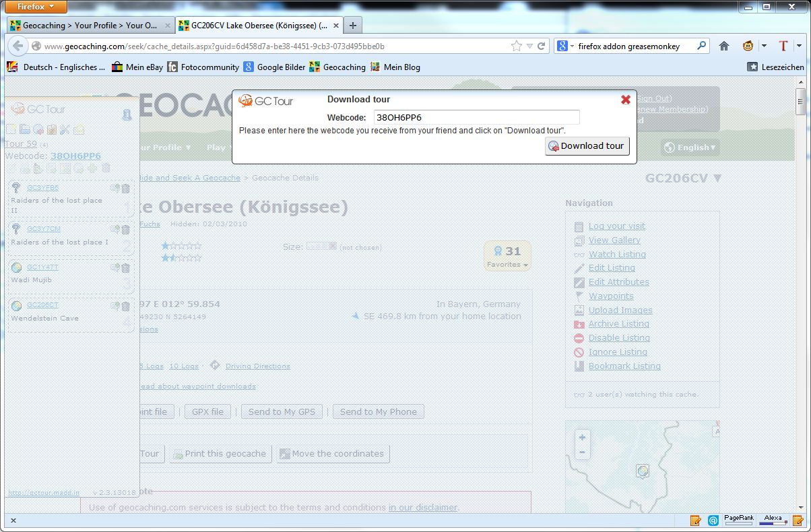Click the Greasemonkey monkey icon
The width and height of the screenshot is (811, 532).
748,46
